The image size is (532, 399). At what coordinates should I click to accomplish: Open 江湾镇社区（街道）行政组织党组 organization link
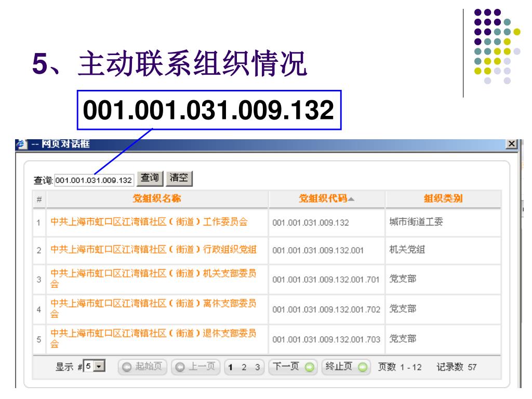pos(153,249)
